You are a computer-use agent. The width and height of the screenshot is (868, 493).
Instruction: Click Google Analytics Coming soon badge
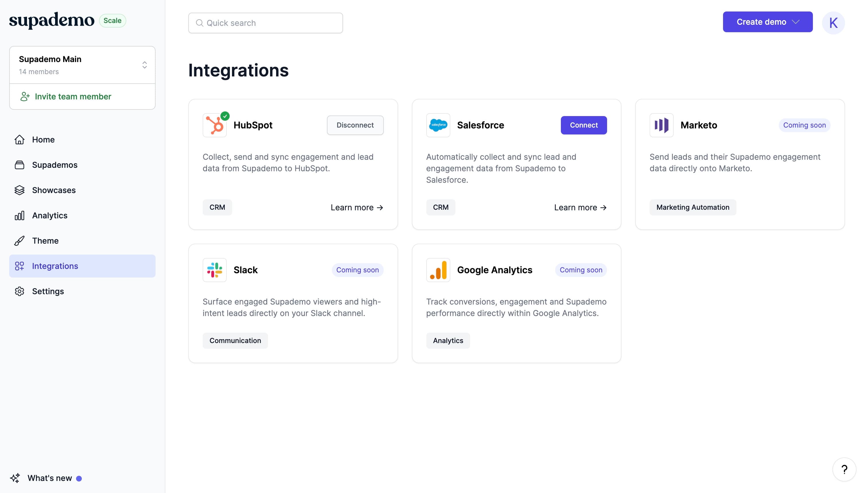click(x=581, y=270)
